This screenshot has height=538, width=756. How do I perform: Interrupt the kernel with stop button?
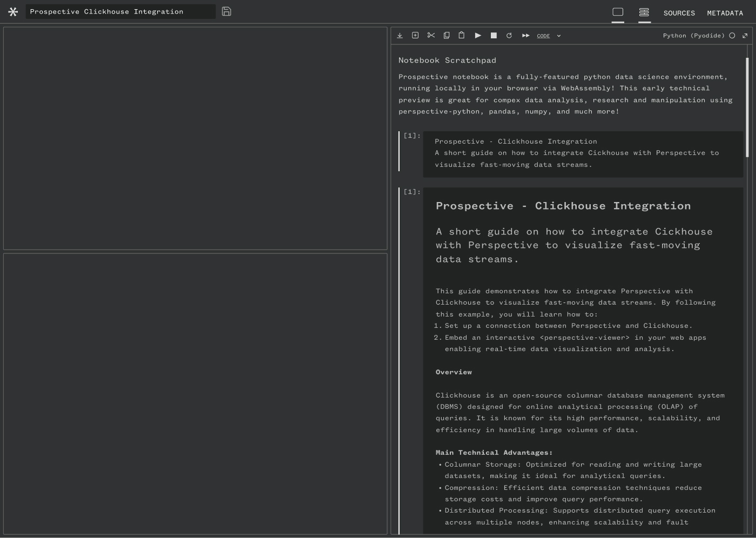point(494,36)
